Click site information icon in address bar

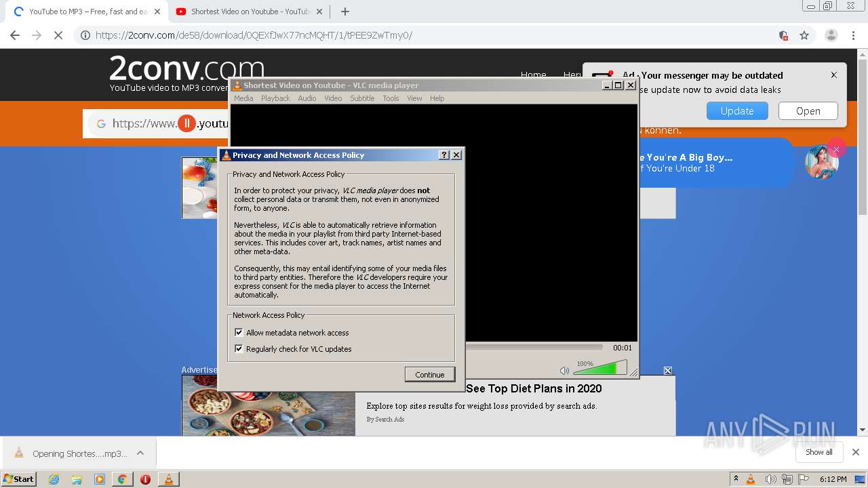click(x=85, y=35)
